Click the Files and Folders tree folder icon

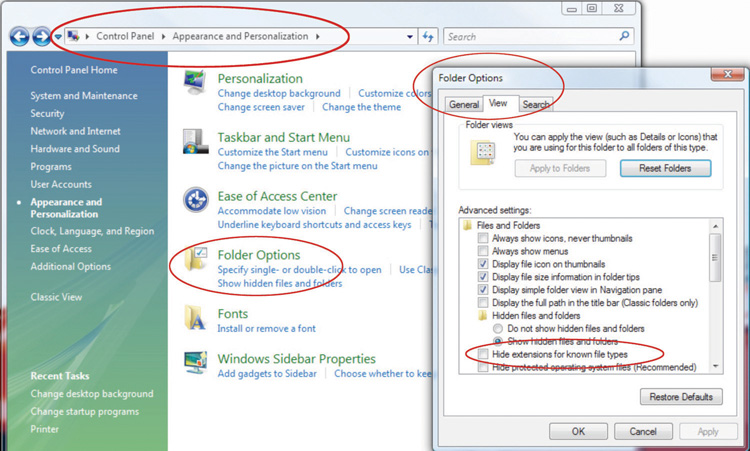point(467,225)
